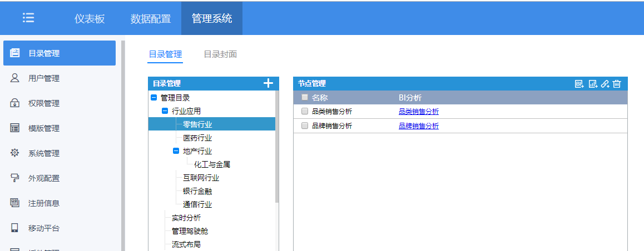Viewport: 644px width, 251px height.
Task: Switch to the 目录管理 tab
Action: 165,54
